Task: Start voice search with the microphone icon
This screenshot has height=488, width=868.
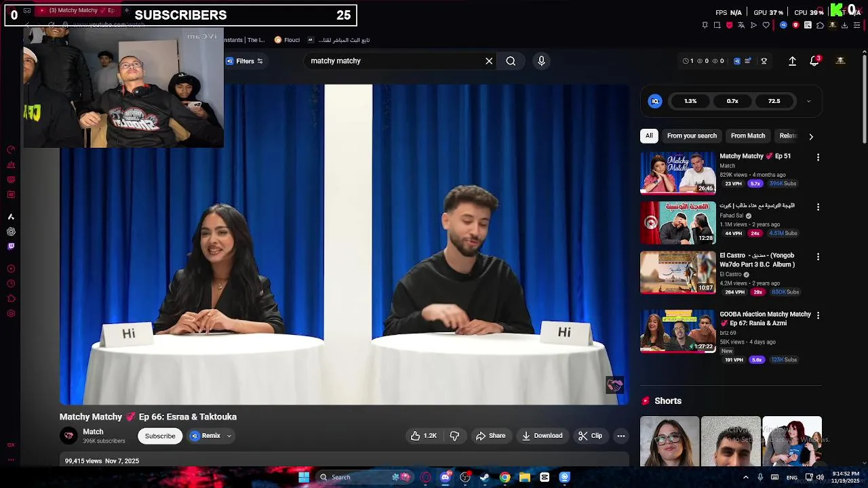Action: coord(541,61)
